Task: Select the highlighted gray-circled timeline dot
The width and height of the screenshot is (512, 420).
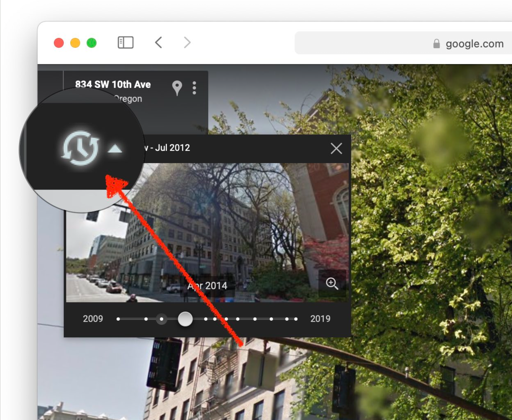Action: 161,319
